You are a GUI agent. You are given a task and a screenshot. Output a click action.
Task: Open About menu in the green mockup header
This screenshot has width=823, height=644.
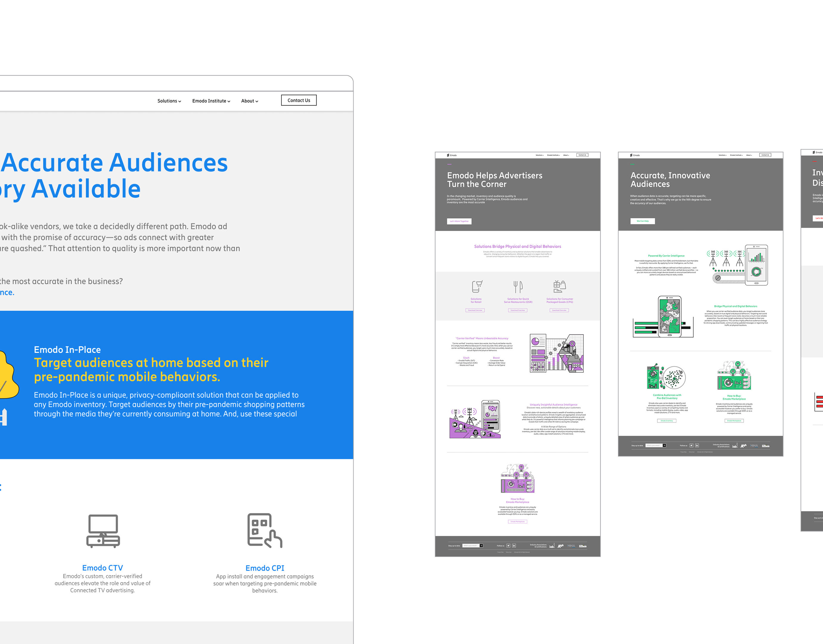(749, 155)
